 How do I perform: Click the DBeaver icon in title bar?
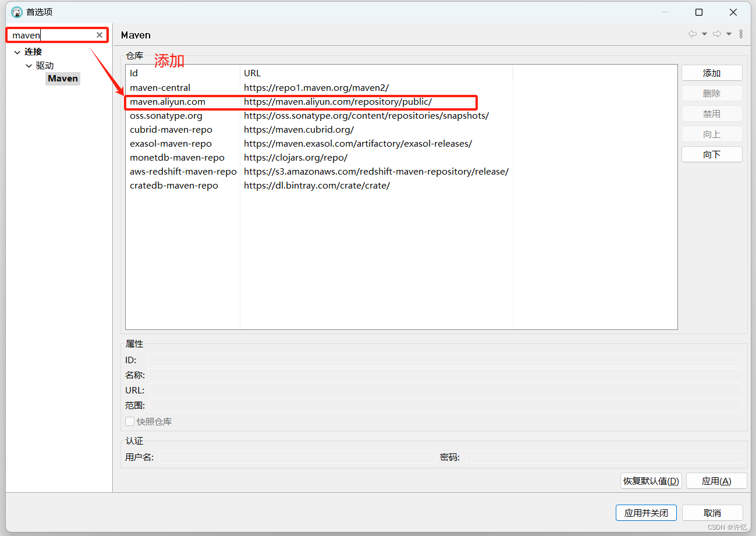tap(17, 12)
